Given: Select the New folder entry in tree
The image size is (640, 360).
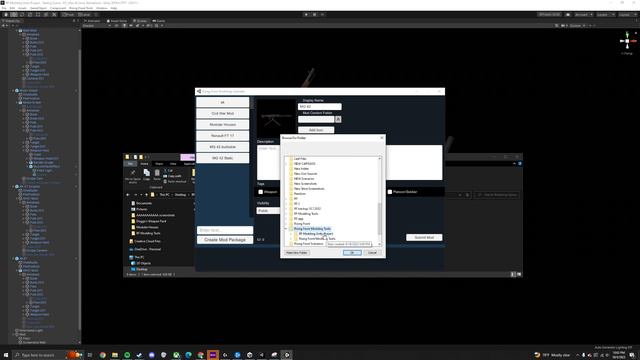Looking at the screenshot, I should 301,169.
